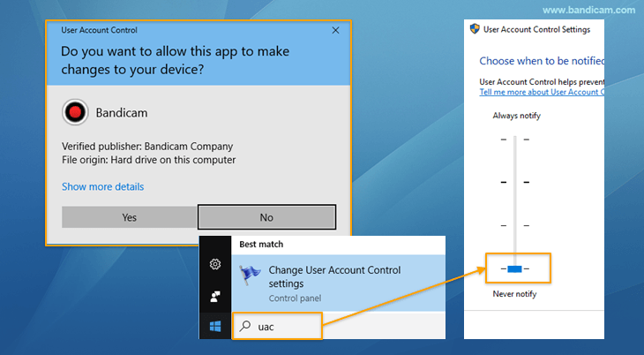
Task: Click the Always notify label
Action: click(x=516, y=116)
